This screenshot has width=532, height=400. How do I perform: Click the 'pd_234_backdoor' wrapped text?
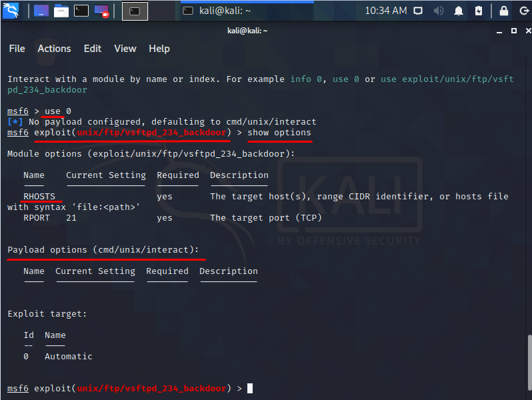click(47, 90)
